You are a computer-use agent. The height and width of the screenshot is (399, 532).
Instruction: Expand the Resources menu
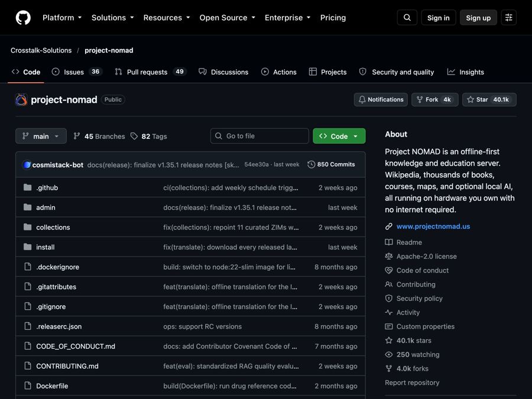[x=166, y=18]
